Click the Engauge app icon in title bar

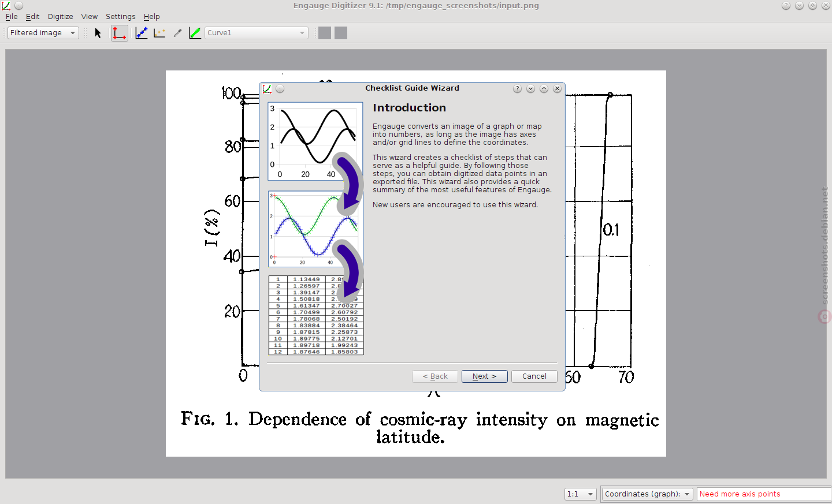[6, 6]
